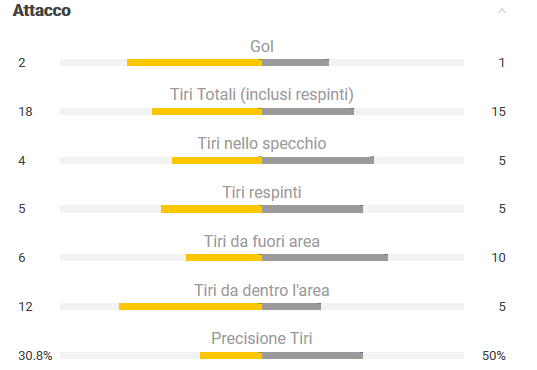Click the yellow Tiri respinti bar
This screenshot has width=537, height=370.
(211, 209)
